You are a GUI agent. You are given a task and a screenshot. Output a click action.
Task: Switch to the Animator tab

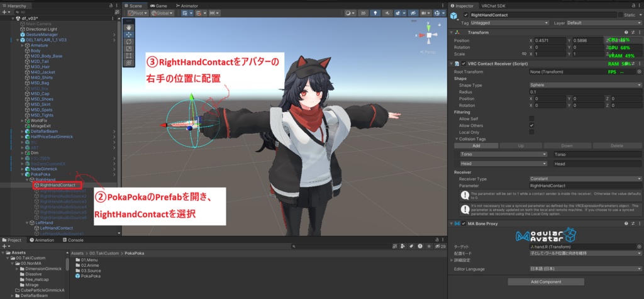pos(186,6)
